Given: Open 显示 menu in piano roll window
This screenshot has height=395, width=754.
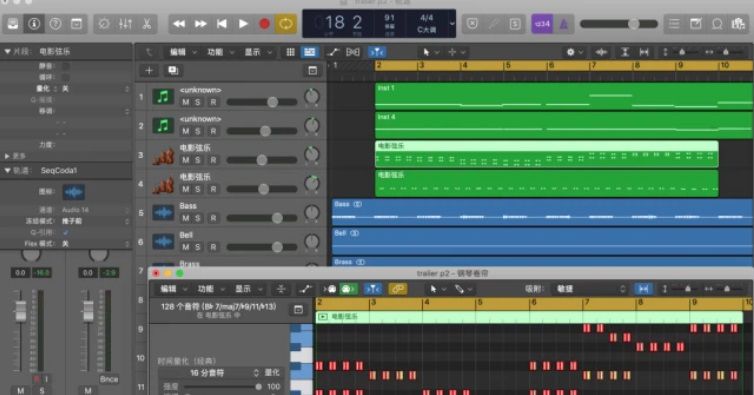Looking at the screenshot, I should point(248,289).
